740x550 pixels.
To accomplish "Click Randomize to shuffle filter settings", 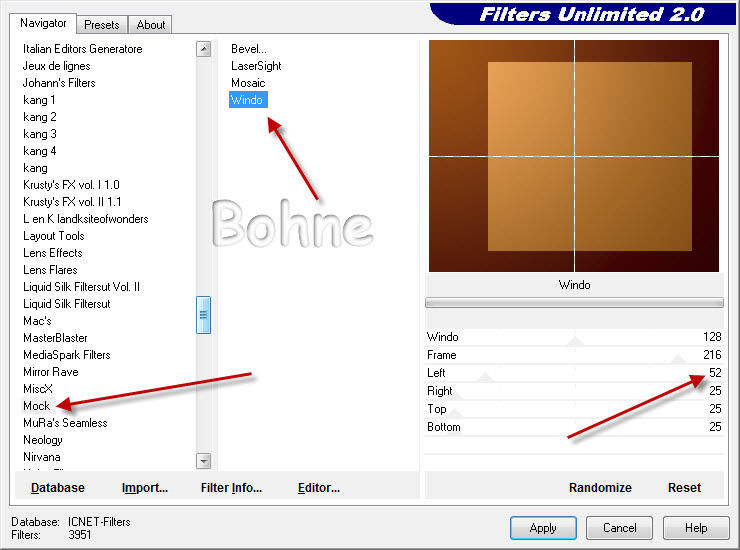I will [x=600, y=487].
